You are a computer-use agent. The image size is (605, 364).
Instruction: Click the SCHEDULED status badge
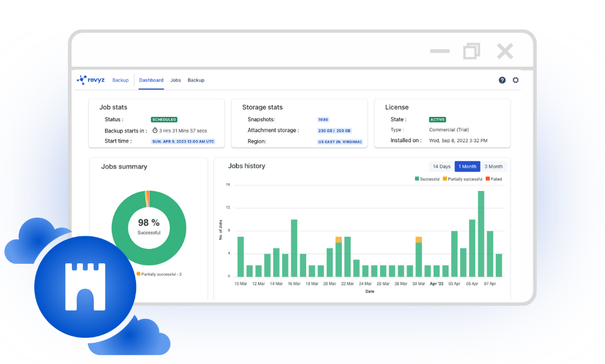[x=164, y=119]
